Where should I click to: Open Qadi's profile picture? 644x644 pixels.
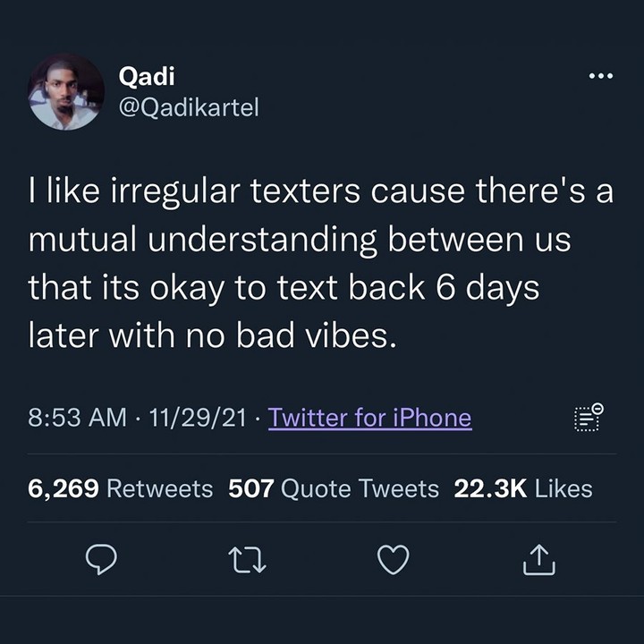pos(66,92)
